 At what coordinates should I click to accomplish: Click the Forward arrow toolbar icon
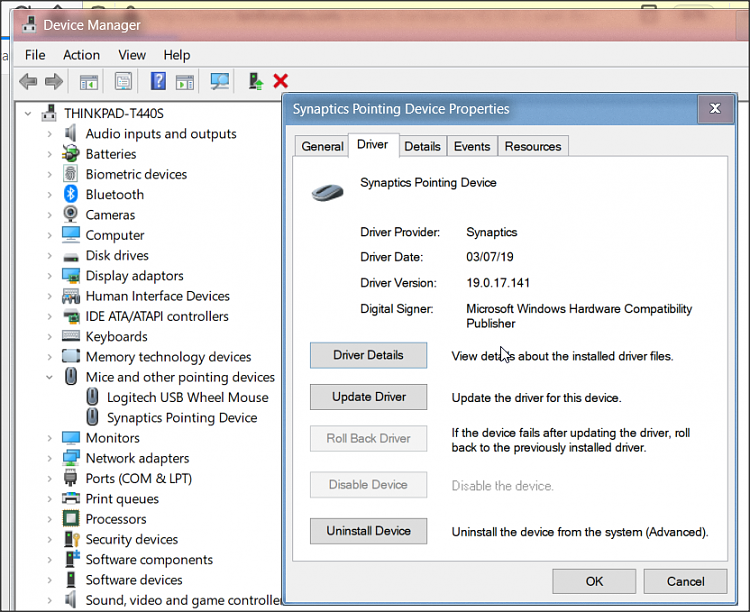pos(54,81)
